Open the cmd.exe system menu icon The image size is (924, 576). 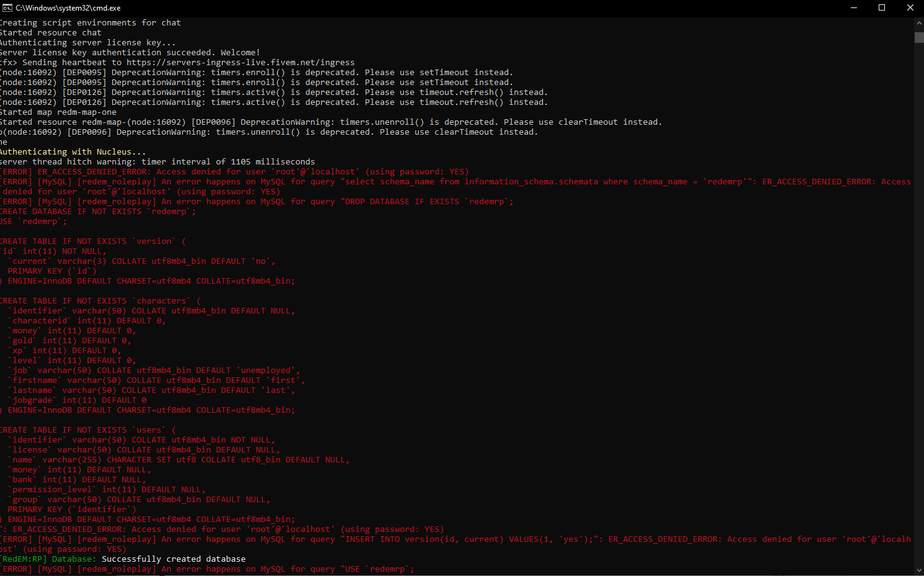pos(7,8)
